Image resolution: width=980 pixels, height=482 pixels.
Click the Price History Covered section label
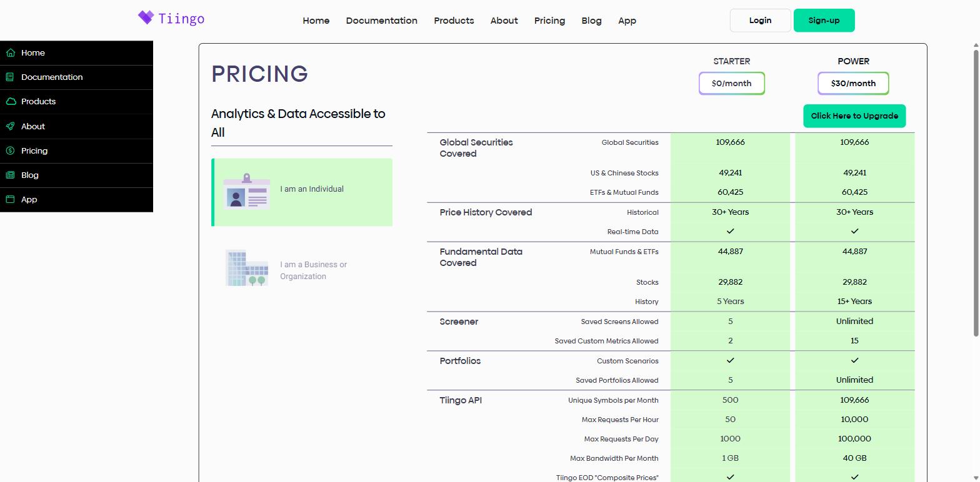486,212
